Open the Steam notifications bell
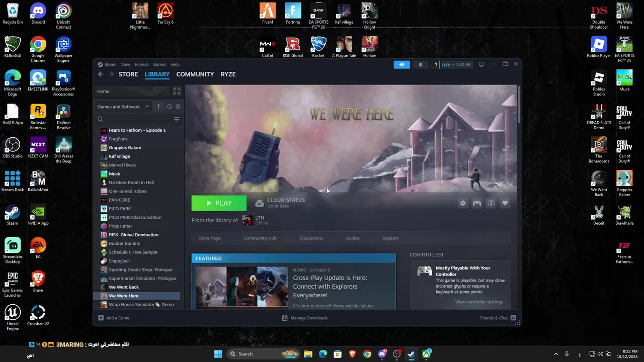 (421, 64)
